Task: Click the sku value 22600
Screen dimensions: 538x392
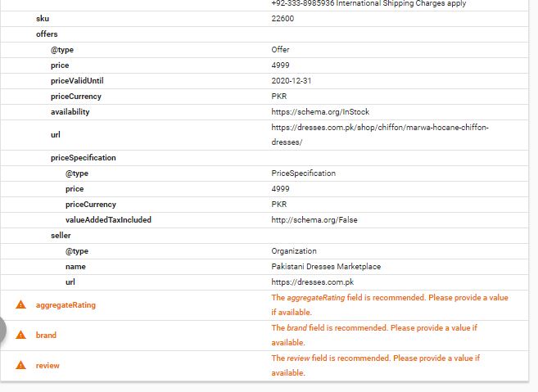Action: click(x=283, y=19)
